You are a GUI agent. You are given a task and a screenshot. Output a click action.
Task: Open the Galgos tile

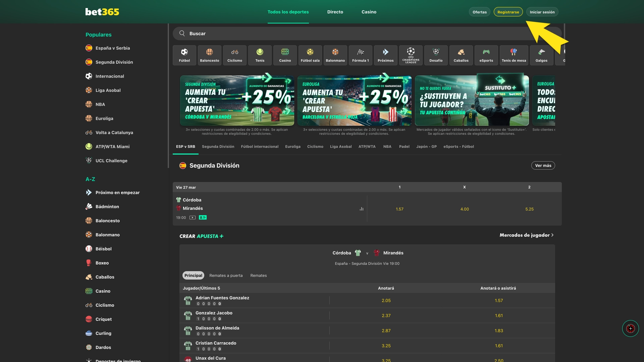click(541, 55)
